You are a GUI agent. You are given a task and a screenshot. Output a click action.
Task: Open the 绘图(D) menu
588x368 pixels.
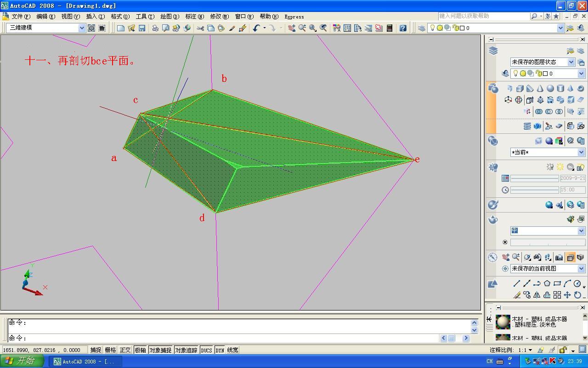(x=170, y=17)
